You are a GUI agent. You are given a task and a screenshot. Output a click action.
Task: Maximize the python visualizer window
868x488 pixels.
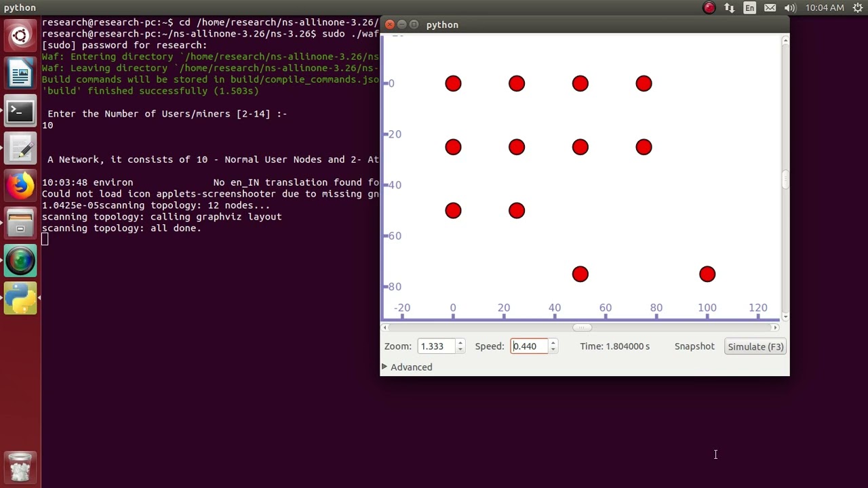[x=414, y=24]
